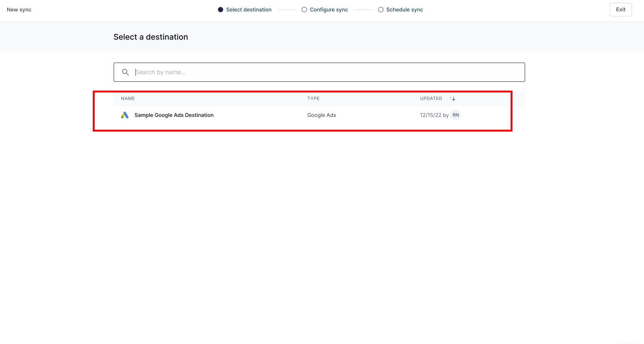The image size is (644, 344).
Task: Click the Select destination step label
Action: (x=249, y=9)
